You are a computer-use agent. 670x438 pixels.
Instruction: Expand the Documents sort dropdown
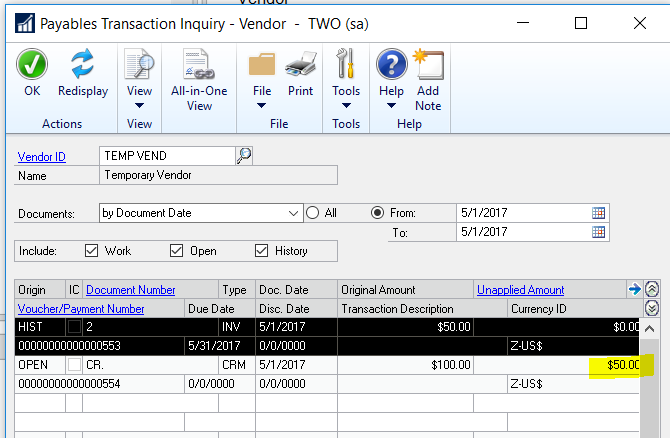[x=293, y=213]
